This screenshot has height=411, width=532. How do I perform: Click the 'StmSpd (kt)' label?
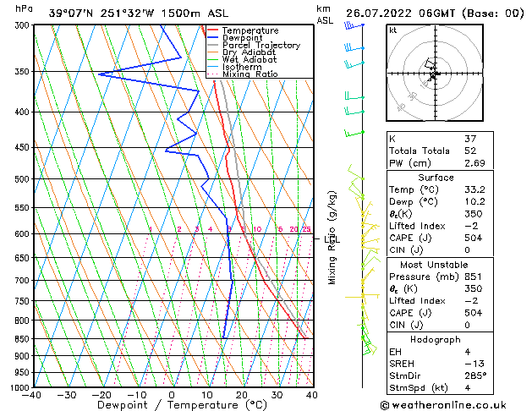pos(419,388)
